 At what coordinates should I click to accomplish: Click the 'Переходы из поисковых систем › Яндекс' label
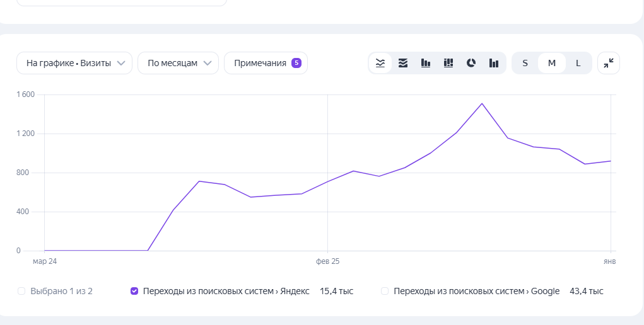[x=226, y=292]
